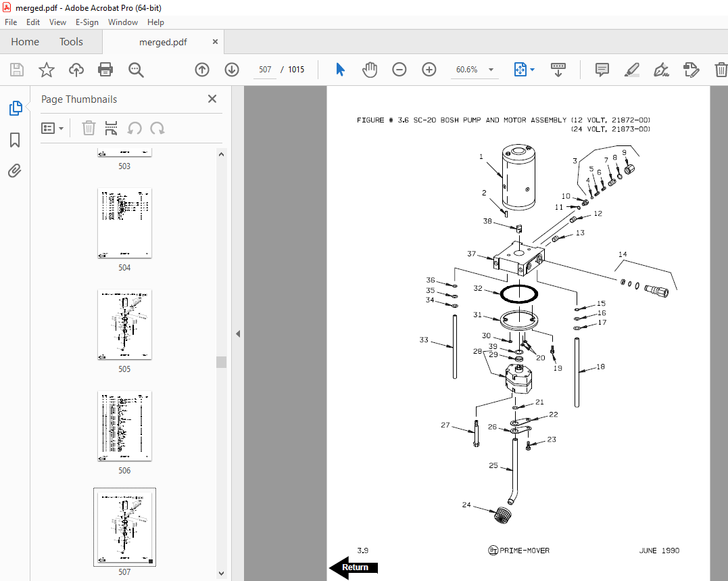Image resolution: width=728 pixels, height=581 pixels.
Task: Close the Page Thumbnails panel
Action: [212, 99]
